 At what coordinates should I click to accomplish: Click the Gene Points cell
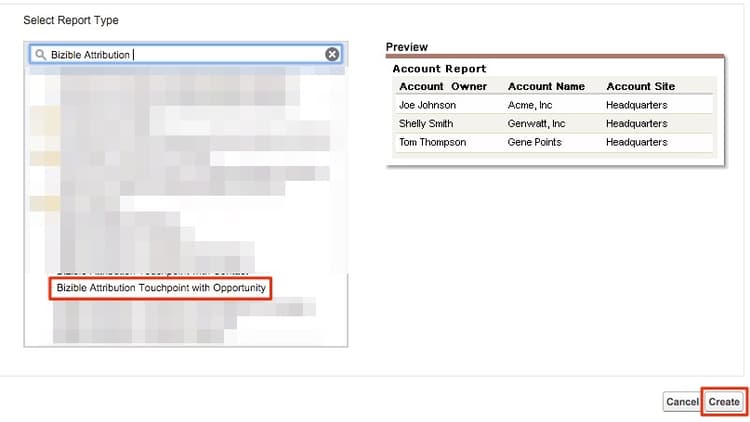click(x=534, y=142)
